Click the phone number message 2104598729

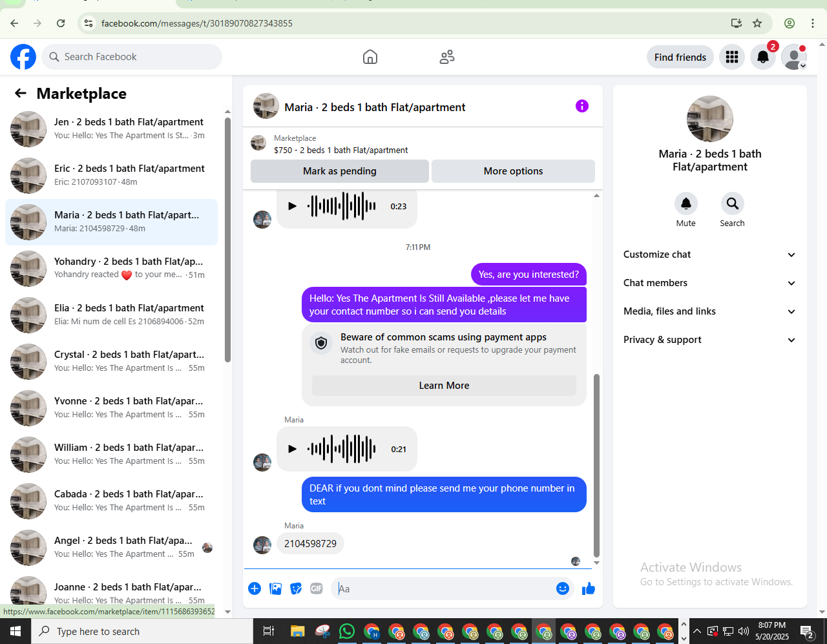point(310,544)
